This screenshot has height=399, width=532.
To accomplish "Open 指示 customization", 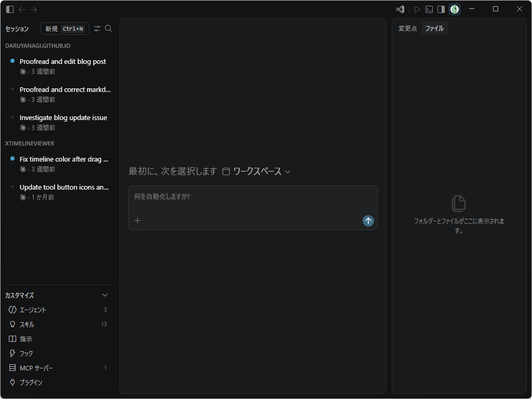I will coord(60,339).
